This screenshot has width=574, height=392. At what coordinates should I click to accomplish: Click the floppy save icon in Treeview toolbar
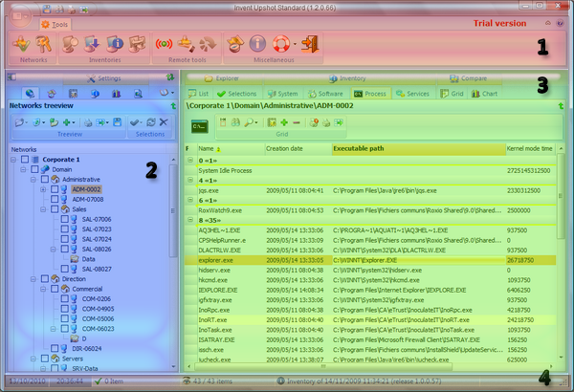[117, 122]
